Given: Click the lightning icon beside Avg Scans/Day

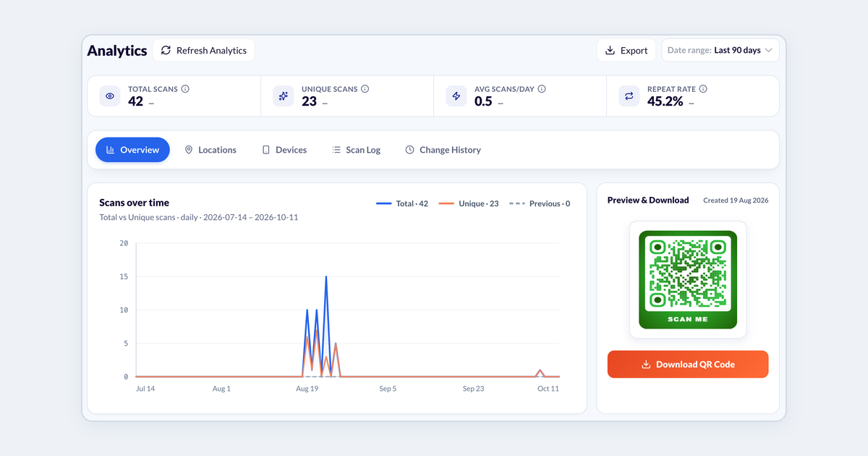Looking at the screenshot, I should [456, 96].
